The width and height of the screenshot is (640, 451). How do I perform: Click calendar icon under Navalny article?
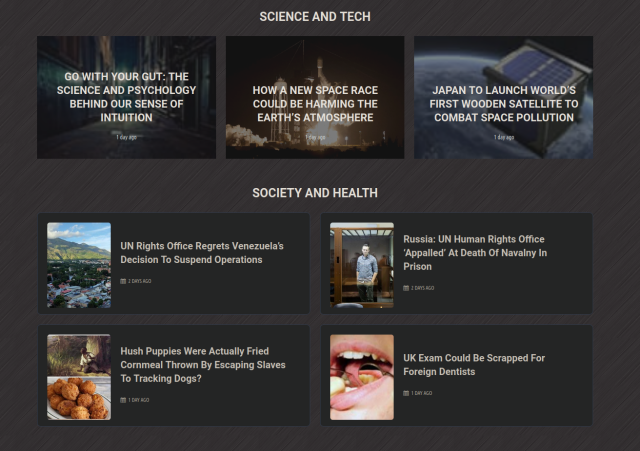coord(406,288)
